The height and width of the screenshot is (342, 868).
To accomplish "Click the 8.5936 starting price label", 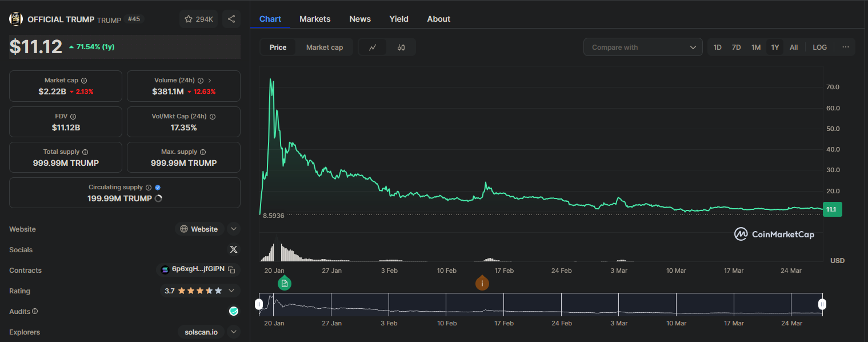I will point(274,216).
